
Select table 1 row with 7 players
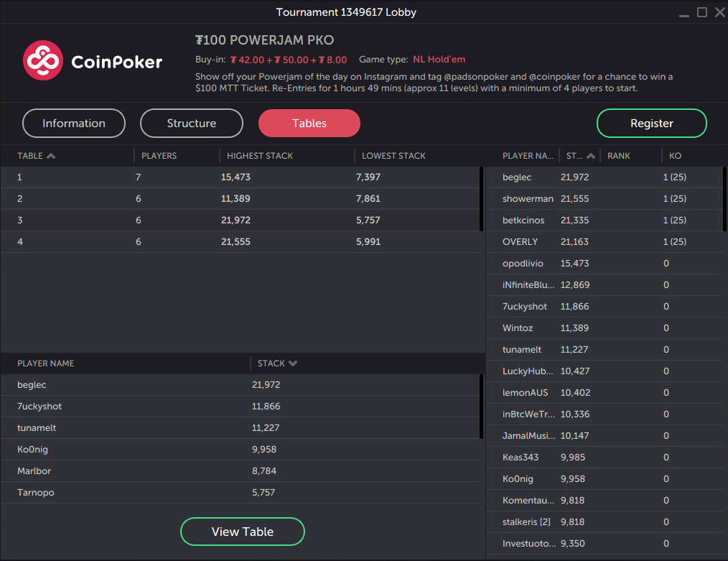pos(240,177)
